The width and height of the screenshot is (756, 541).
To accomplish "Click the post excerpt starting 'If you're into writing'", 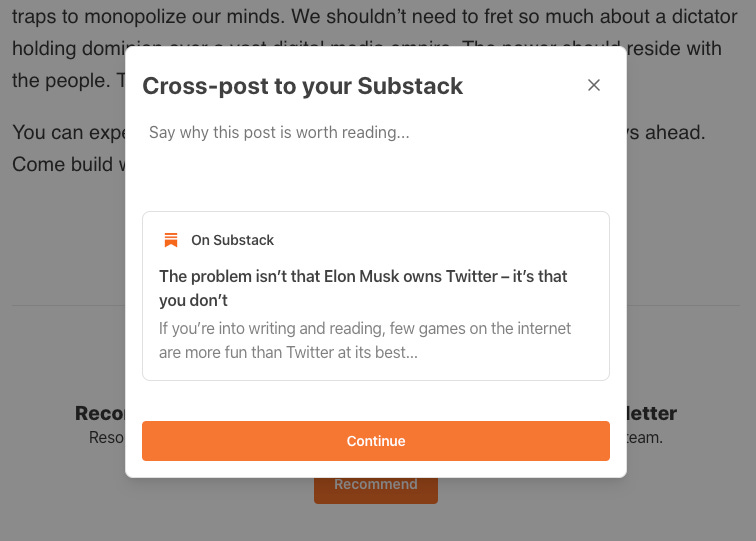I will click(x=364, y=340).
